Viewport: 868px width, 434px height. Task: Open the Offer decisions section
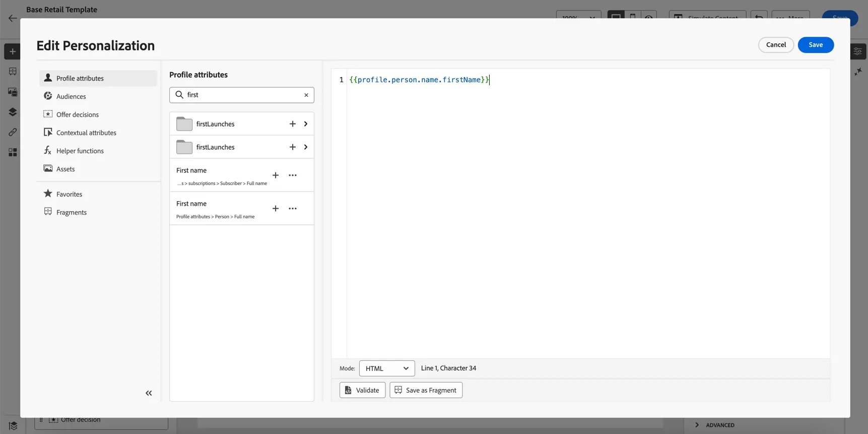[x=98, y=114]
